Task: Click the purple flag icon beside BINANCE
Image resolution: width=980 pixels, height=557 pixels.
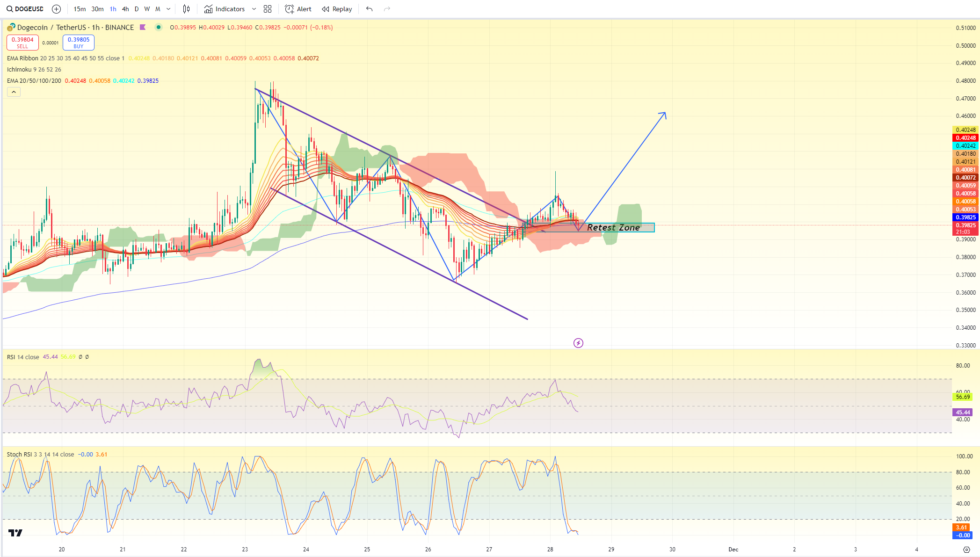Action: 143,27
